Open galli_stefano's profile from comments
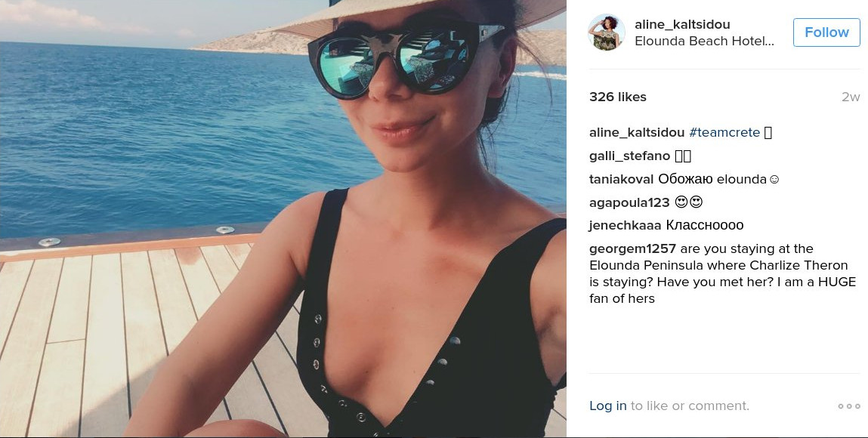Viewport: 868px width, 438px height. point(629,156)
